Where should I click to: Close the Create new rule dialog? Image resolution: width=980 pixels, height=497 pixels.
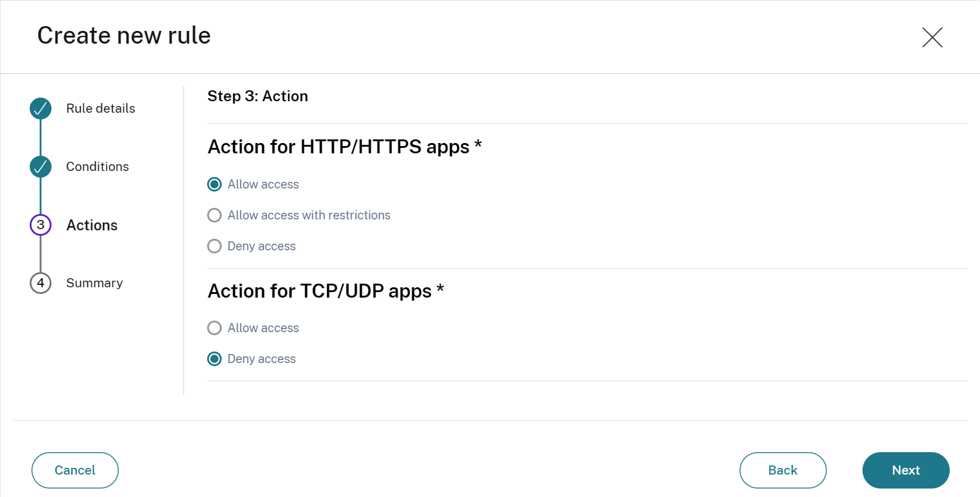click(932, 37)
